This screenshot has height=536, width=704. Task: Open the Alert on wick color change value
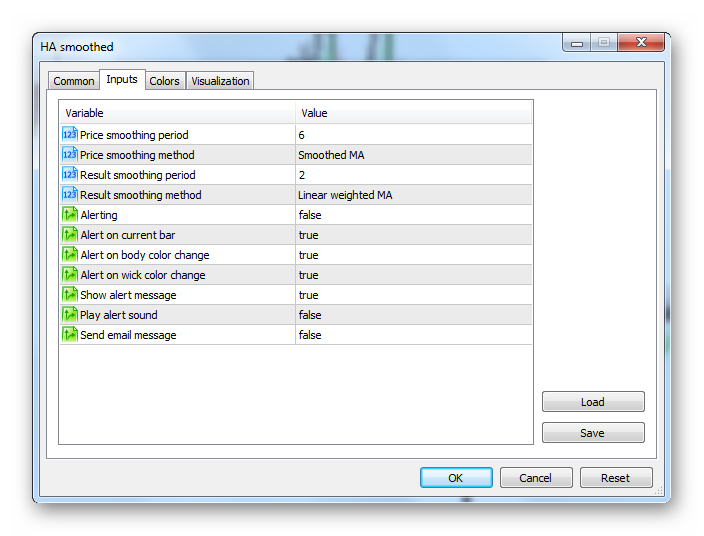coord(414,275)
